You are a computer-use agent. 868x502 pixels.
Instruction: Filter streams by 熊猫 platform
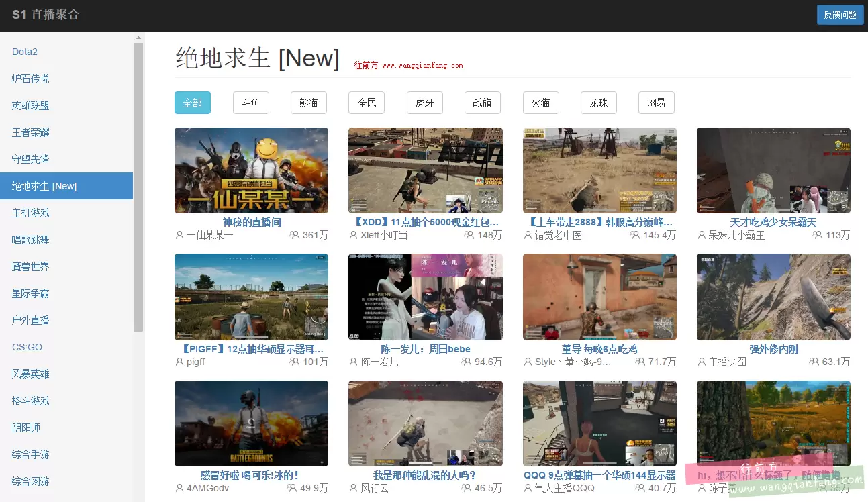pyautogui.click(x=309, y=103)
